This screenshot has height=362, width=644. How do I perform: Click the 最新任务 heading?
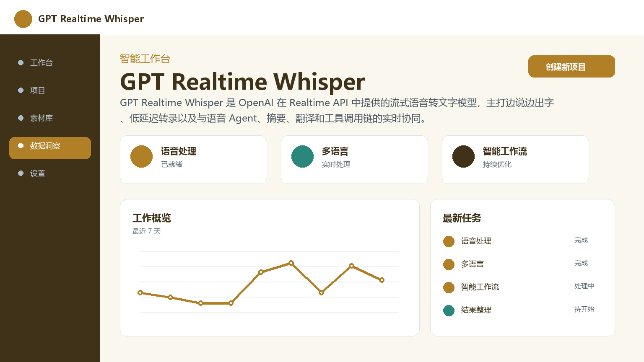462,218
